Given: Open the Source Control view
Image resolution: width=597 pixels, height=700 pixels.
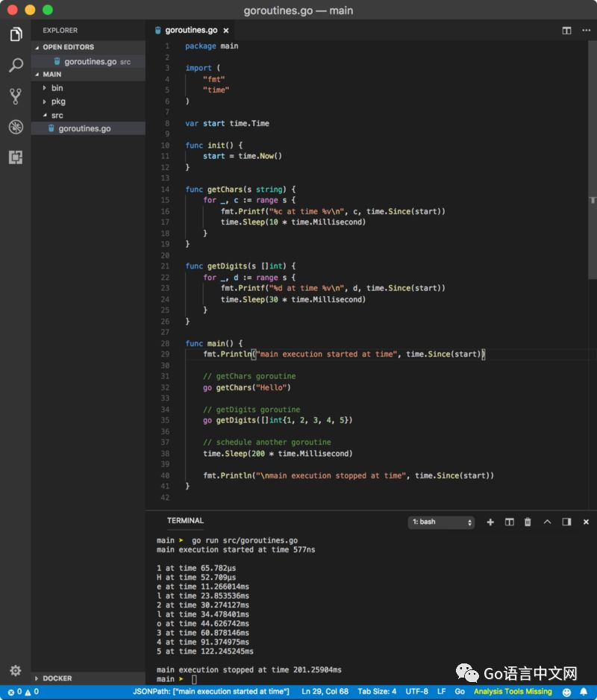Looking at the screenshot, I should pyautogui.click(x=16, y=96).
